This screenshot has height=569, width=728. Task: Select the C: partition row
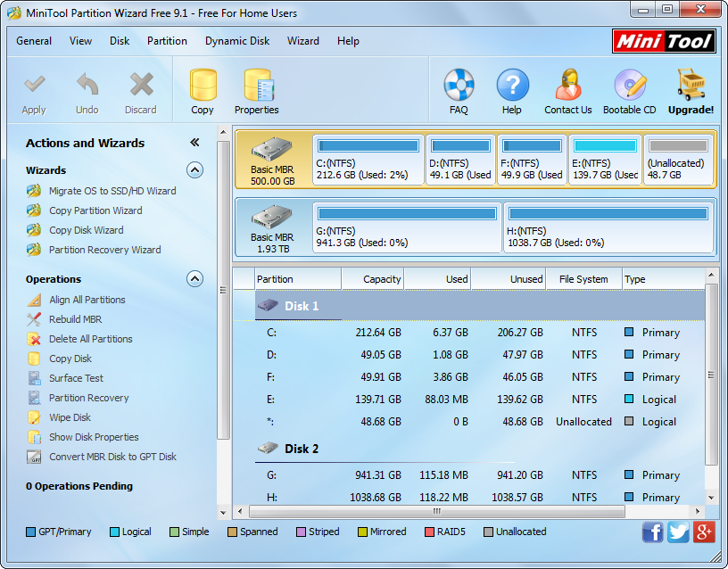click(469, 333)
